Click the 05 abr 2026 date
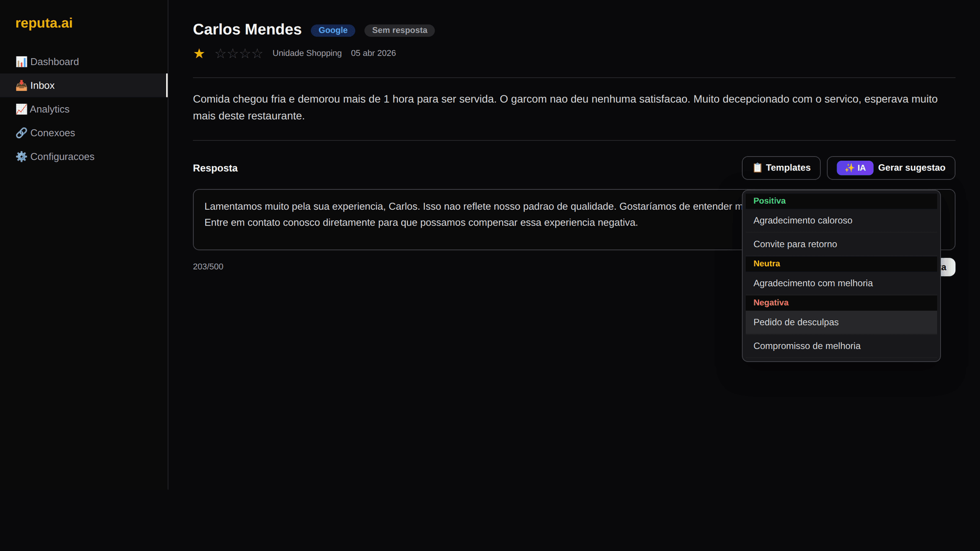Screen dimensions: 980x551 pyautogui.click(x=373, y=53)
